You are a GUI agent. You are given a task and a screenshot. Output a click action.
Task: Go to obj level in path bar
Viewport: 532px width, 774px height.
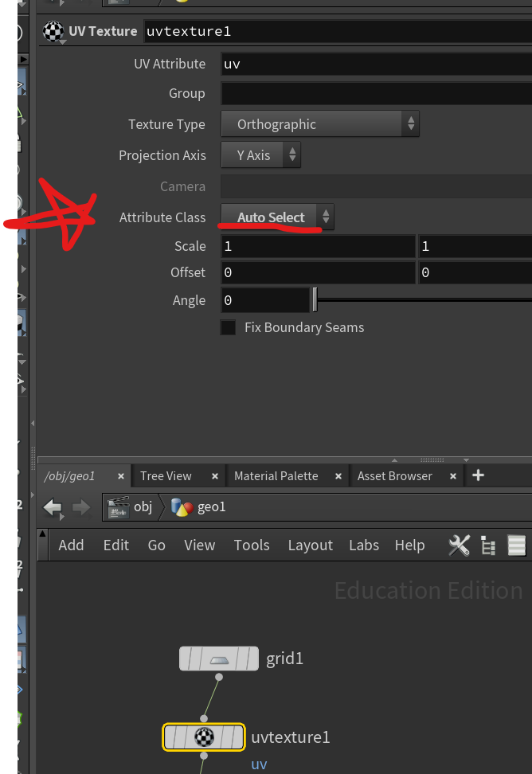click(131, 507)
